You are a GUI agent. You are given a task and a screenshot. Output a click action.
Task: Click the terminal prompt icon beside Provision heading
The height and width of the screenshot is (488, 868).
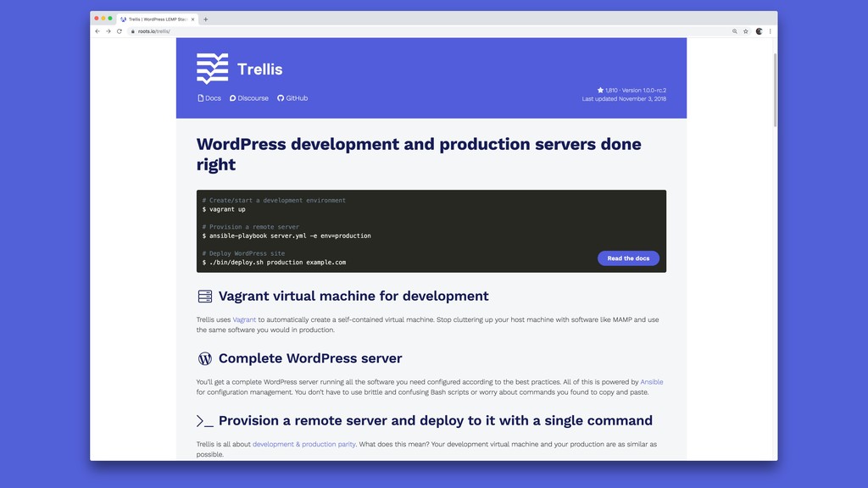(205, 421)
